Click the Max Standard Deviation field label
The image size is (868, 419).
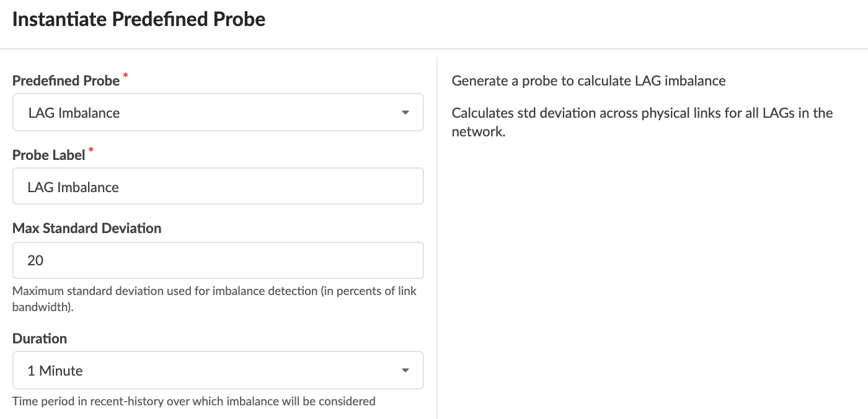pyautogui.click(x=87, y=228)
